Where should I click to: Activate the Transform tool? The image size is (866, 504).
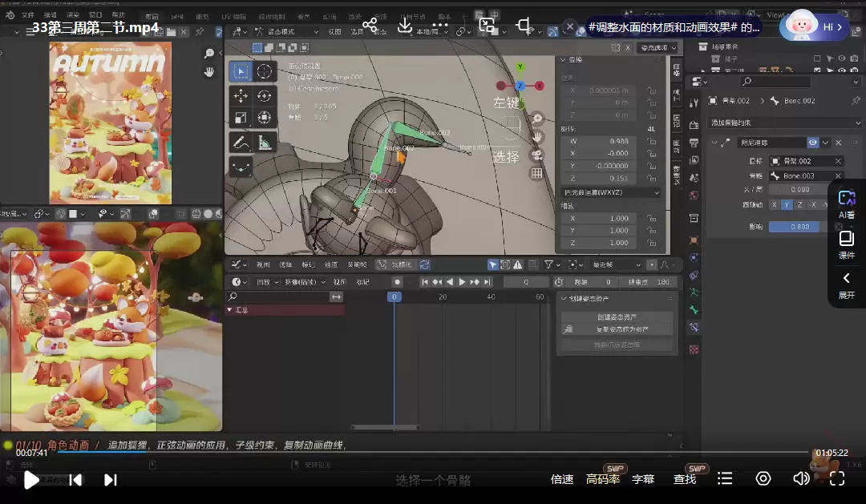pos(265,118)
